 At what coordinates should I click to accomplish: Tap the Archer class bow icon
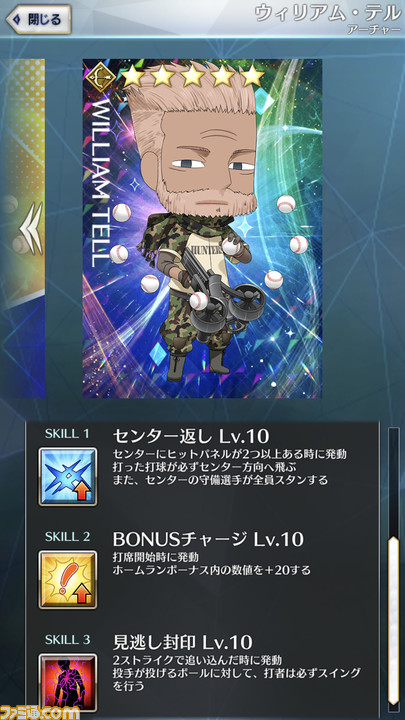click(98, 74)
